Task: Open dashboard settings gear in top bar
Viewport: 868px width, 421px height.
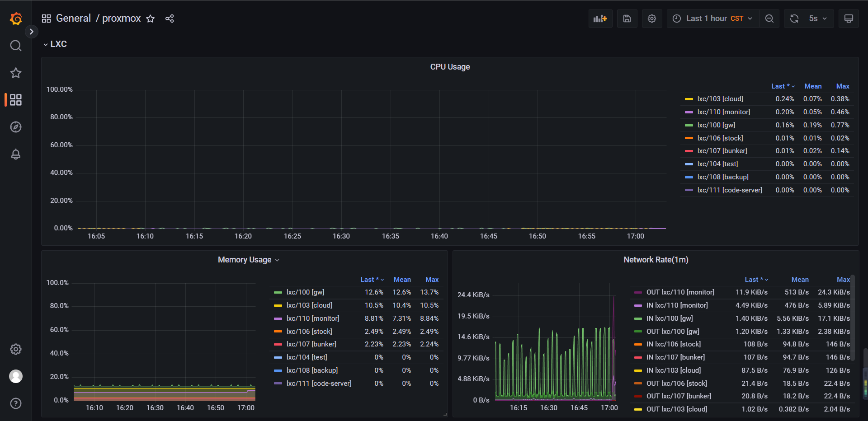Action: (x=651, y=19)
